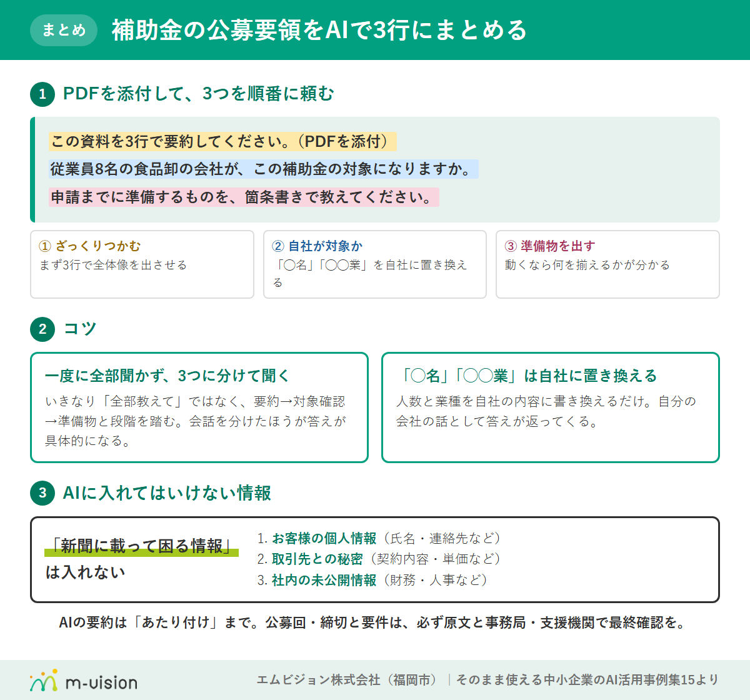The height and width of the screenshot is (700, 750).
Task: Click the m-vision logo in the footer
Action: pyautogui.click(x=83, y=681)
